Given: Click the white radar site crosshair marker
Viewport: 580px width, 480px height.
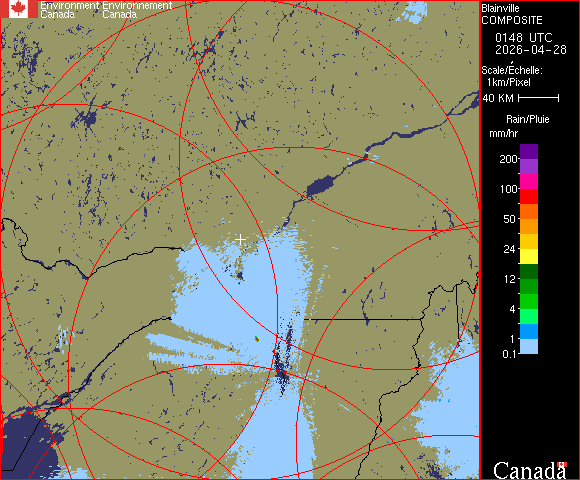Looking at the screenshot, I should [x=240, y=240].
